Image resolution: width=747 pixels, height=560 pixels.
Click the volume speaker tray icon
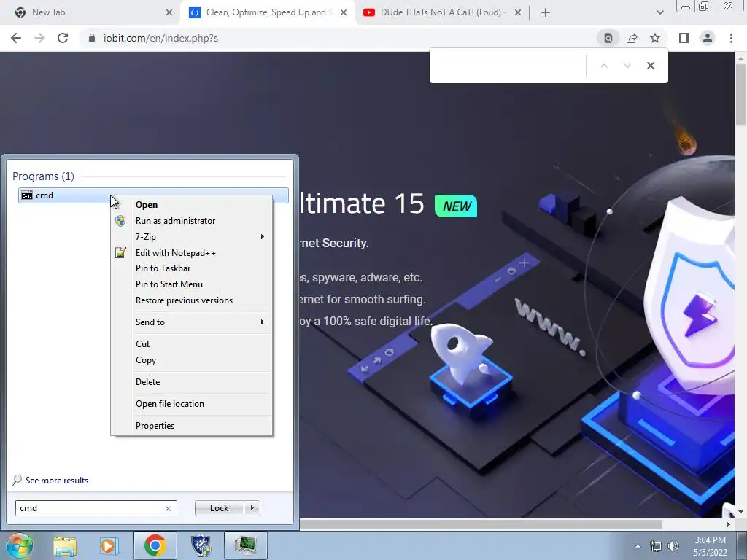click(673, 546)
